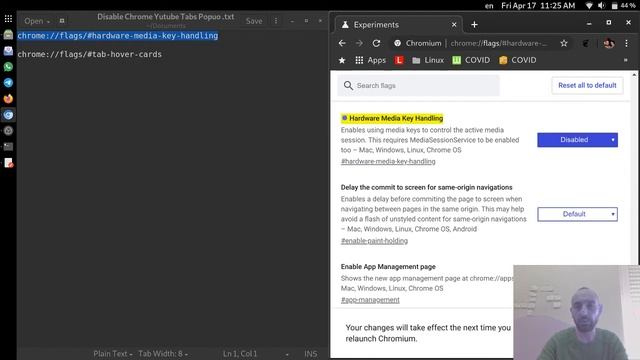Click Reset all to default
The height and width of the screenshot is (360, 640).
coord(587,85)
